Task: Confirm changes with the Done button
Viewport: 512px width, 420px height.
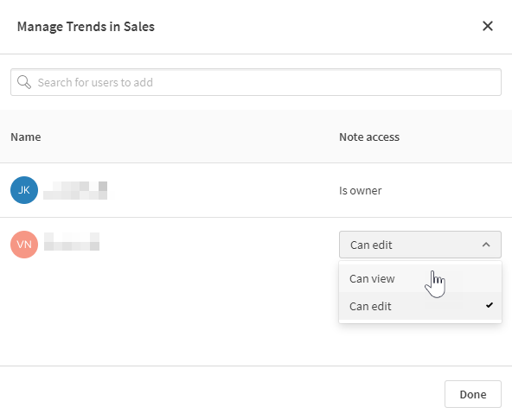Action: [473, 394]
